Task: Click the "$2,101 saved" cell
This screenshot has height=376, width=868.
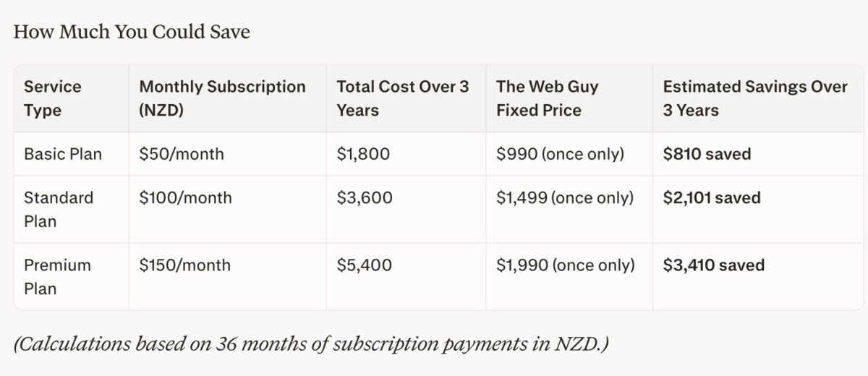Action: click(x=712, y=198)
